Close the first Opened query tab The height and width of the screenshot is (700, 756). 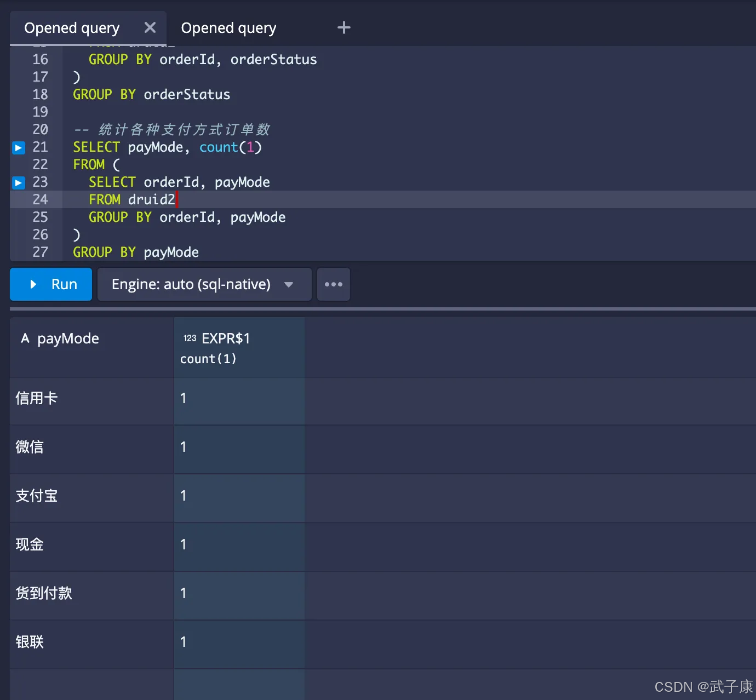point(150,27)
